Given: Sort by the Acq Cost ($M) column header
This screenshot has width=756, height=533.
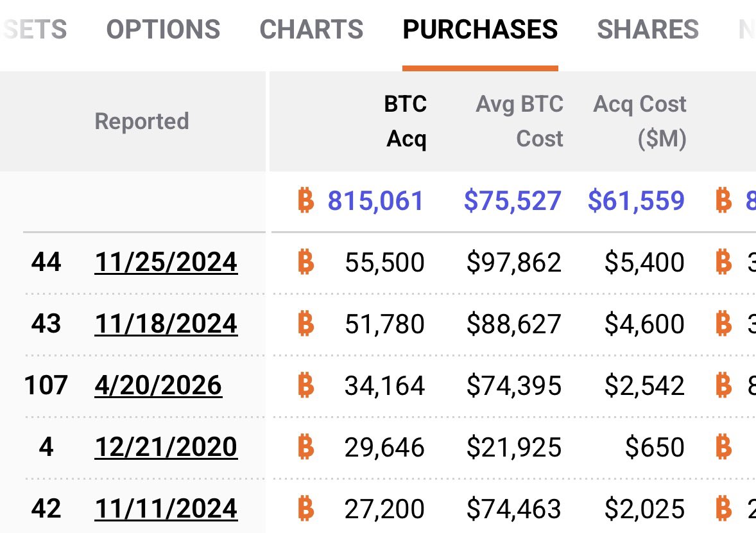Looking at the screenshot, I should 640,121.
